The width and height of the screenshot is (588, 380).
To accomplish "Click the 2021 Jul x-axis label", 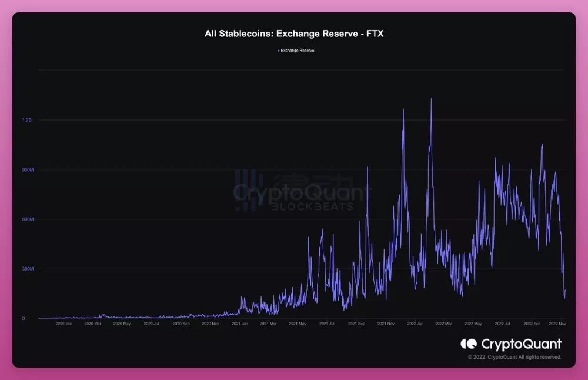I will [326, 324].
